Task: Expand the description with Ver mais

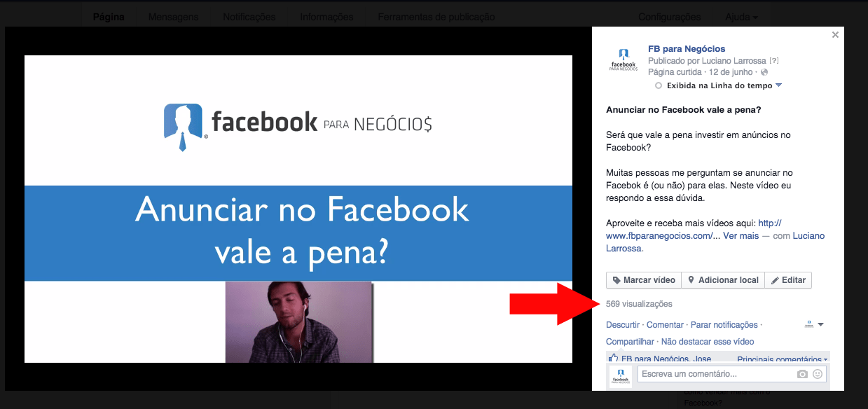Action: [740, 236]
